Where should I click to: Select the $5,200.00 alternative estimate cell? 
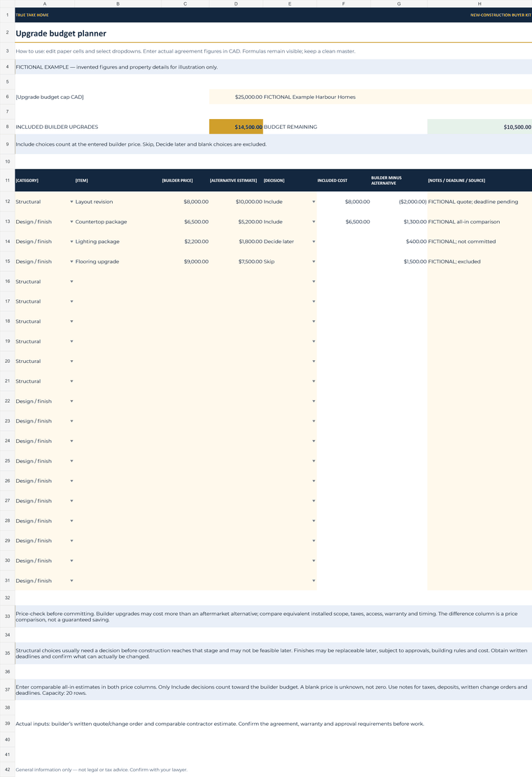[x=236, y=221]
